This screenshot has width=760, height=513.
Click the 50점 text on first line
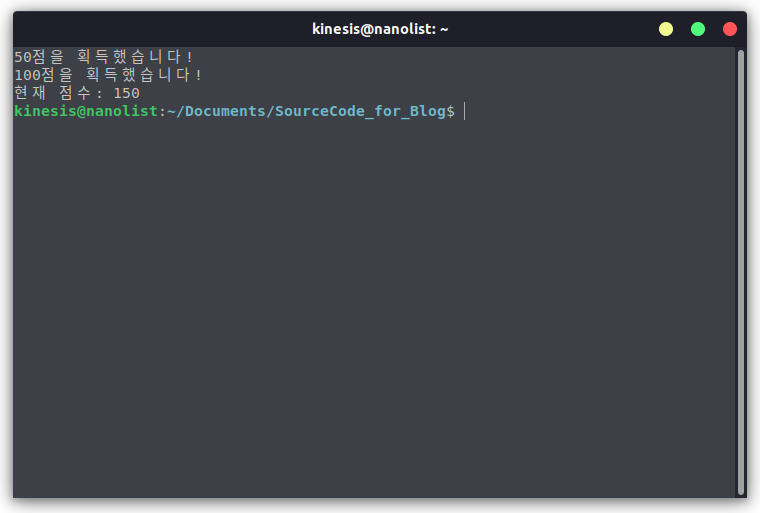tap(30, 57)
